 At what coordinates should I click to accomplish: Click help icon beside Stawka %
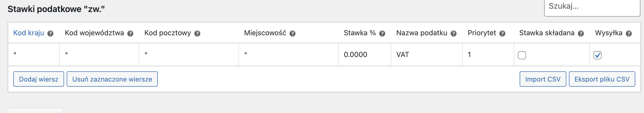[382, 33]
